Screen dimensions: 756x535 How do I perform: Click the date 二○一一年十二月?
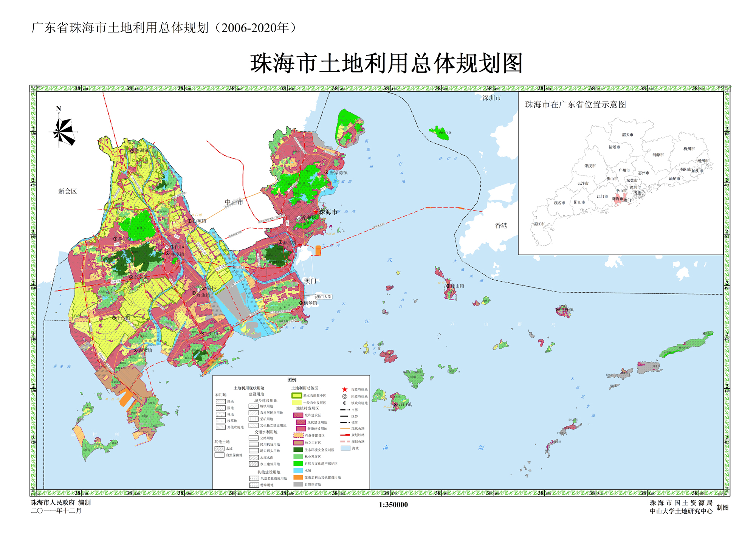click(56, 511)
